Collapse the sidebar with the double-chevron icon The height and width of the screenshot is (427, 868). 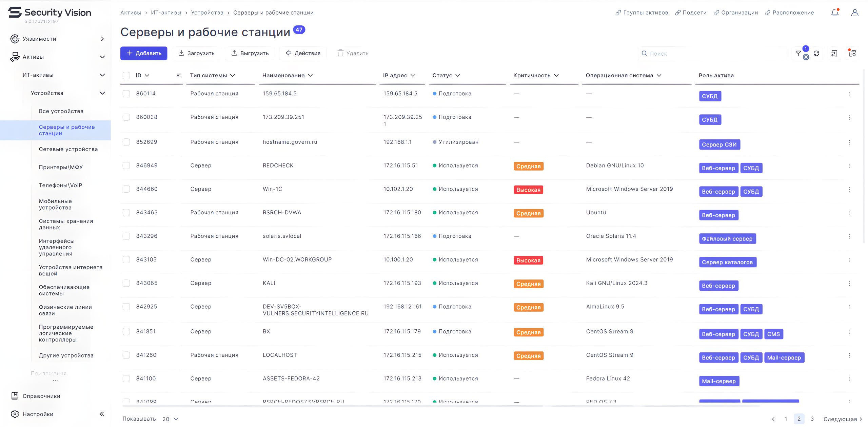click(x=102, y=414)
